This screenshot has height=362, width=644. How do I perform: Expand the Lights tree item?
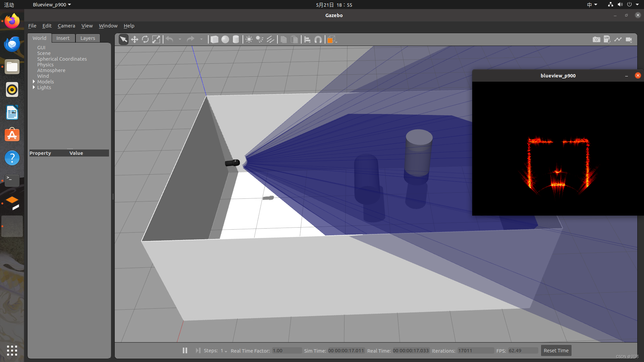34,87
